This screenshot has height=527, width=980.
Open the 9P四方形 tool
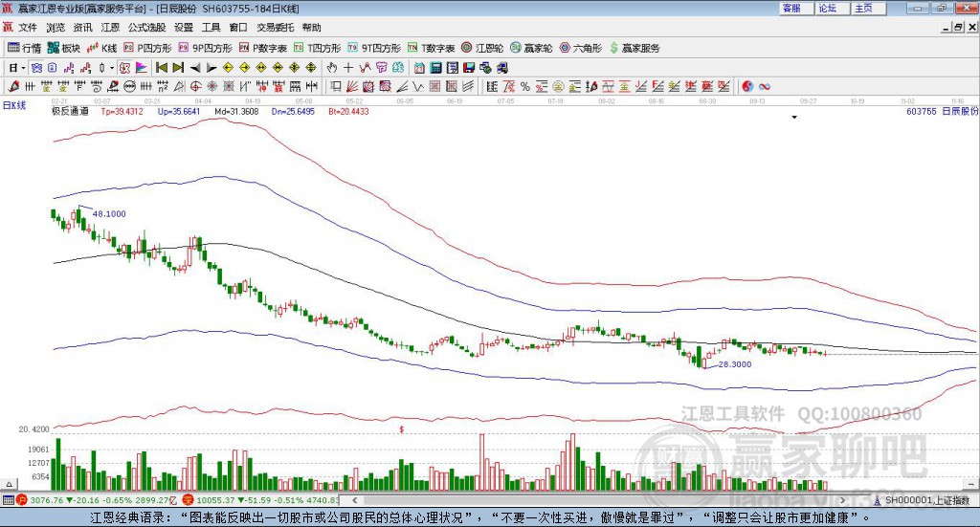point(205,48)
